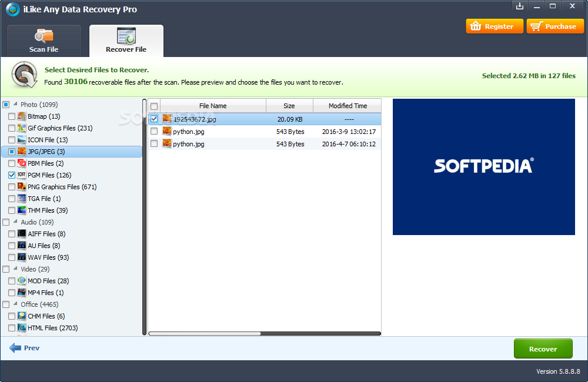The height and width of the screenshot is (382, 588).
Task: Click the 20.09 KB size cell
Action: point(290,119)
